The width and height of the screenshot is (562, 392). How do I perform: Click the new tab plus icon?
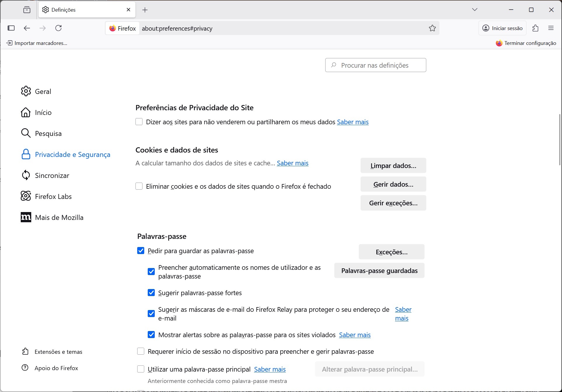(145, 10)
